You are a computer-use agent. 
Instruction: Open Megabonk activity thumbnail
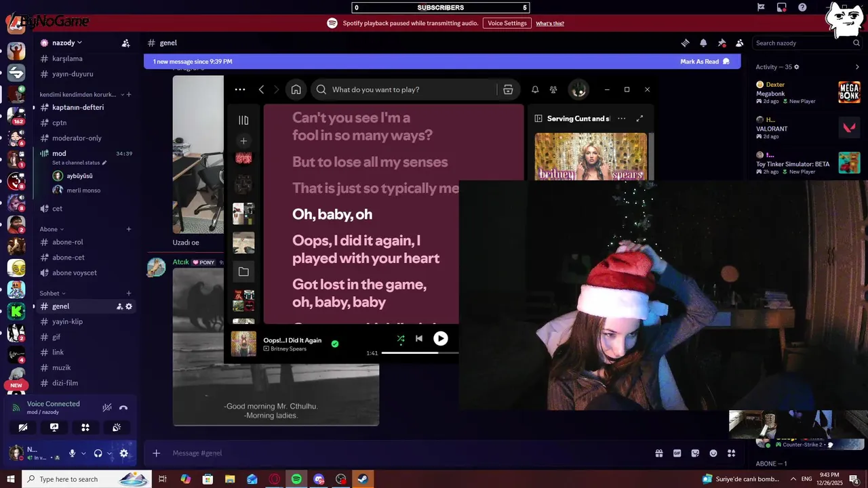coord(849,92)
